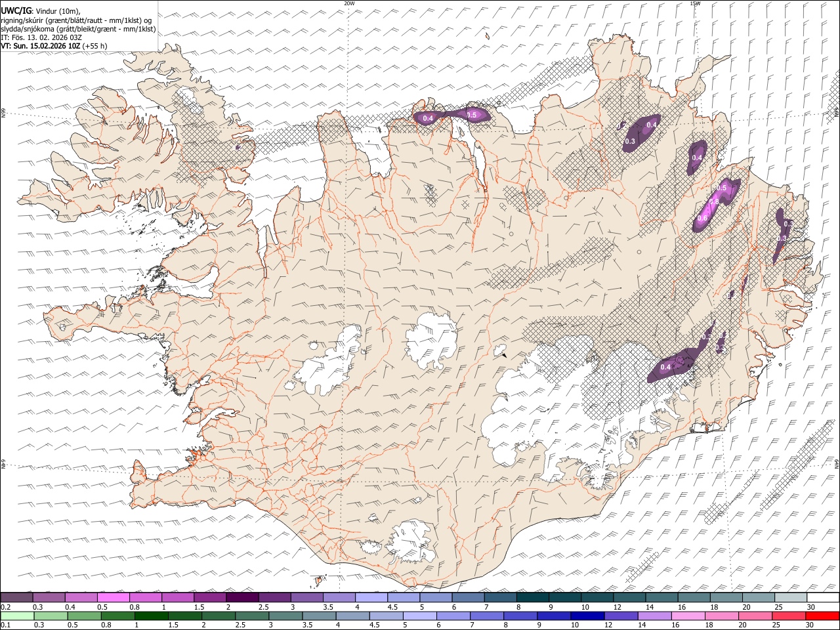
Task: Pick the top-row legend swatch starting at 18
Action: (x=726, y=597)
